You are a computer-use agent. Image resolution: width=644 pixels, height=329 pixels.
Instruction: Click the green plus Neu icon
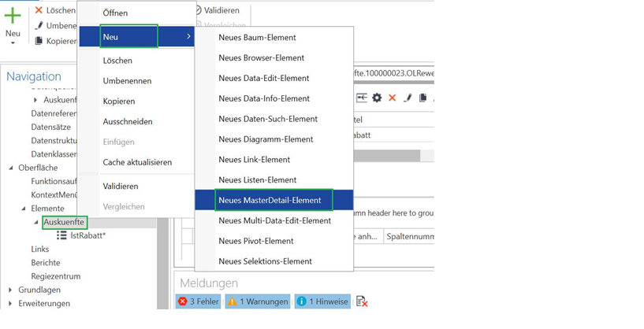tap(13, 17)
